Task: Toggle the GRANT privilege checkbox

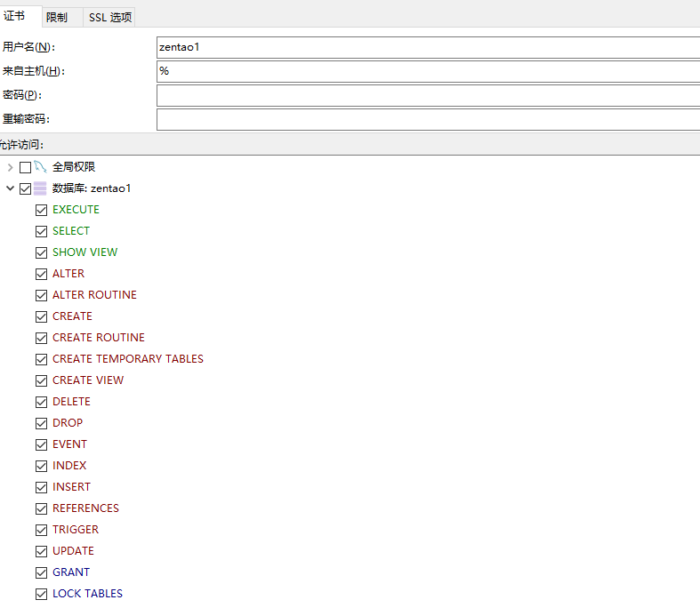Action: coord(41,572)
